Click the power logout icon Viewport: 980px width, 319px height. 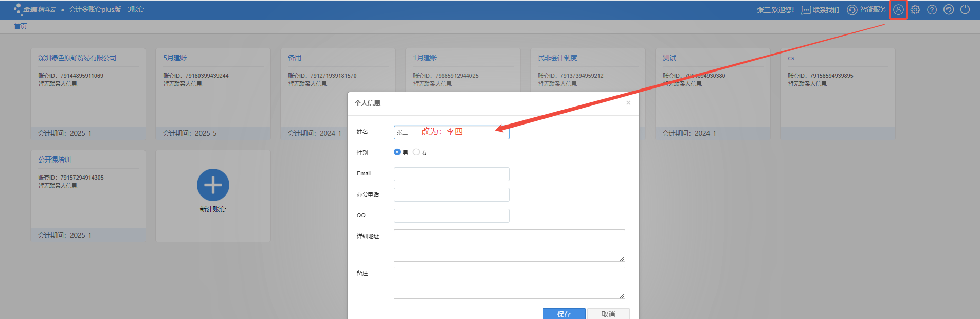pos(965,10)
